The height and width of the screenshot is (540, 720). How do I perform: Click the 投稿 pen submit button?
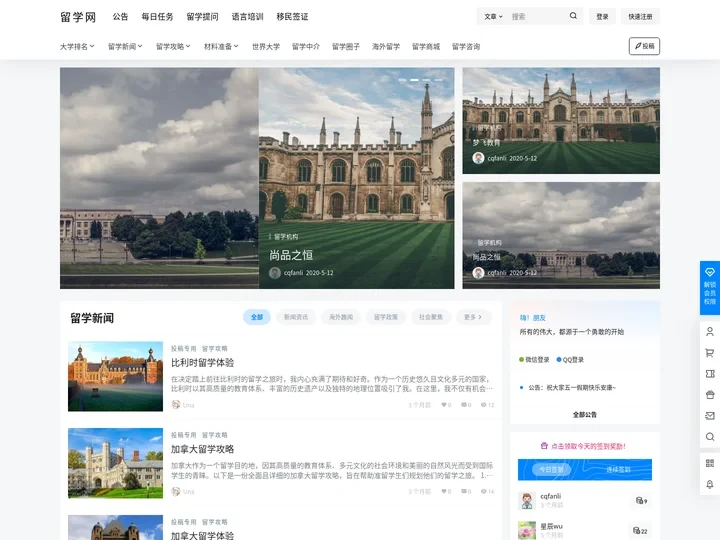pos(644,46)
